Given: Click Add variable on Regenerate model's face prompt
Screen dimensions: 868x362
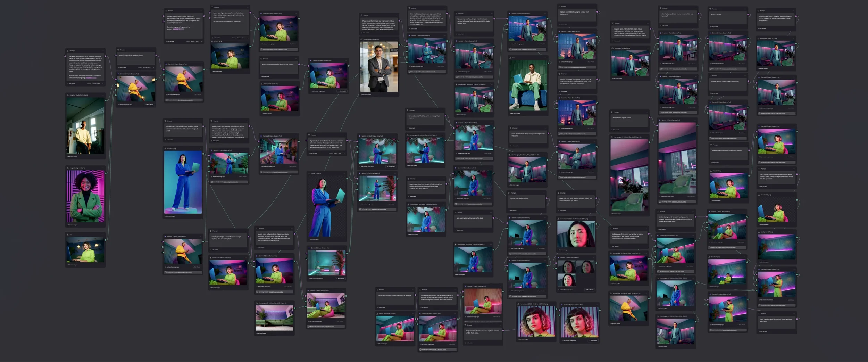Looking at the screenshot, I should point(469,343).
